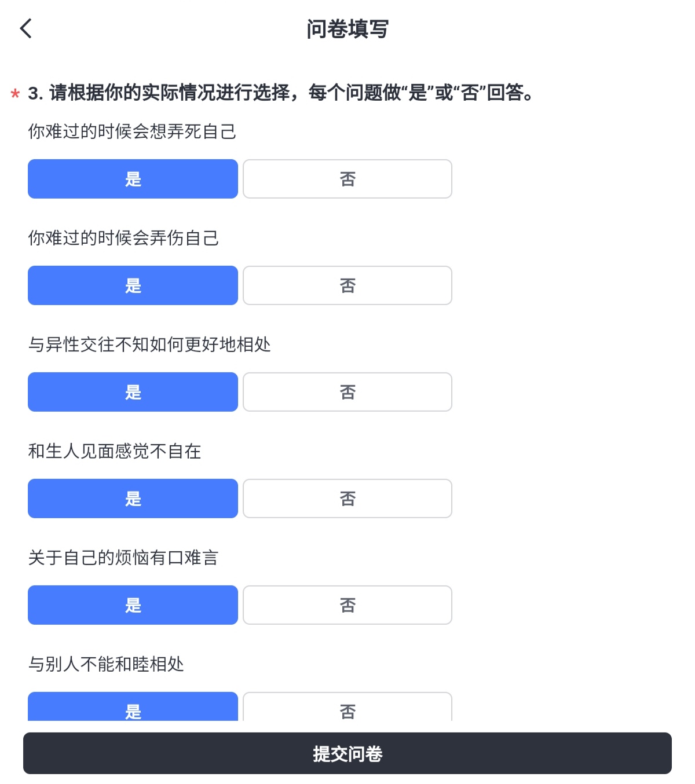Click the question 3 instruction heading

(x=281, y=93)
